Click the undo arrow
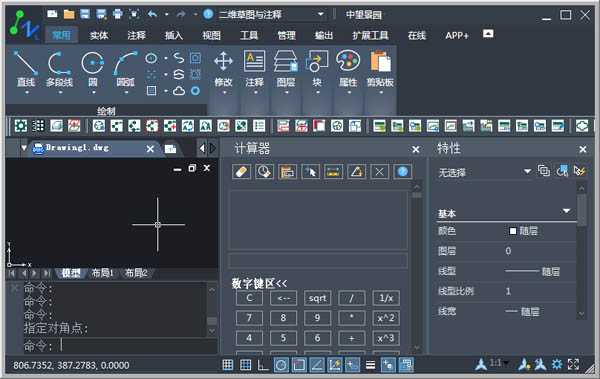600x379 pixels. click(152, 15)
